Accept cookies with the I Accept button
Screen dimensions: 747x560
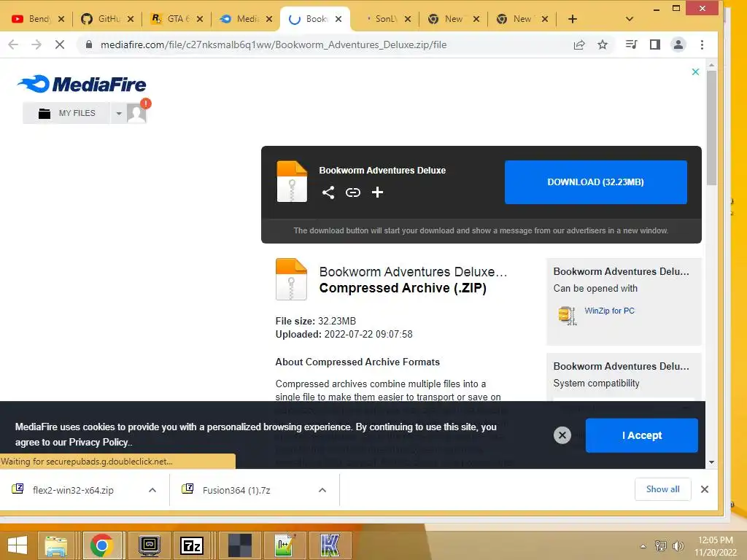tap(642, 435)
